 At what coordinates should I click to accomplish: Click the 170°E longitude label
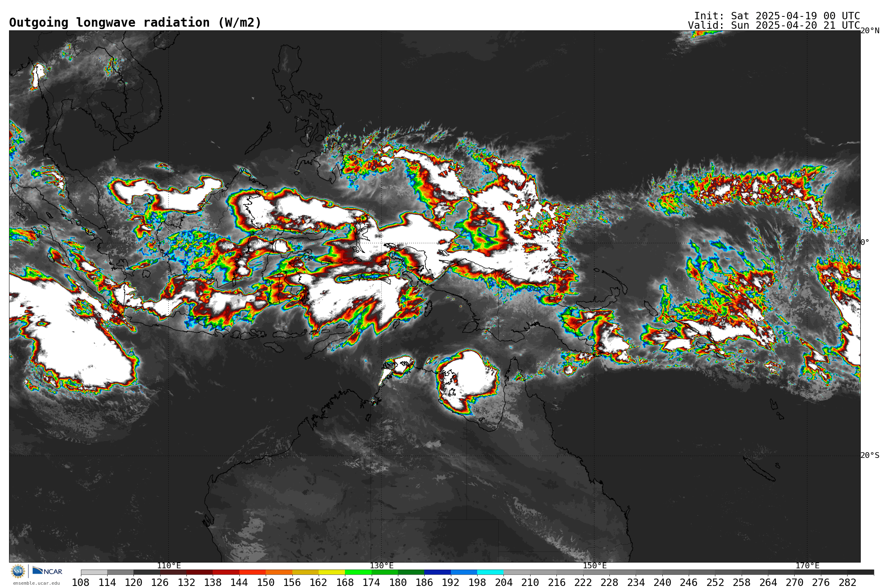(x=807, y=566)
